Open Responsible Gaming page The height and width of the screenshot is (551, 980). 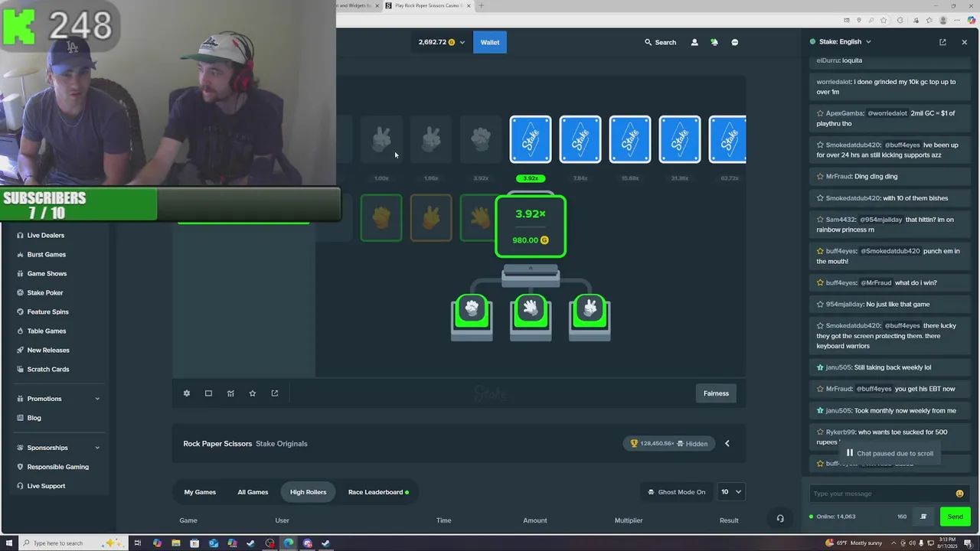click(57, 467)
